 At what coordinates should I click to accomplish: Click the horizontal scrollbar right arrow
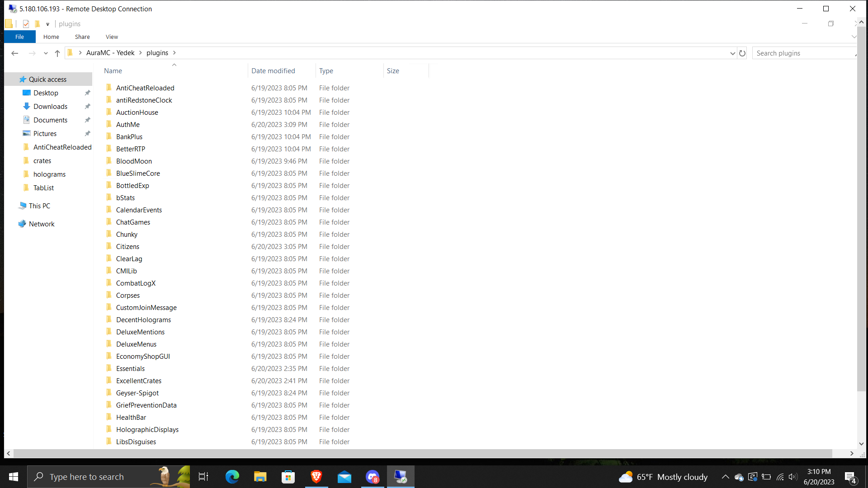tap(852, 453)
